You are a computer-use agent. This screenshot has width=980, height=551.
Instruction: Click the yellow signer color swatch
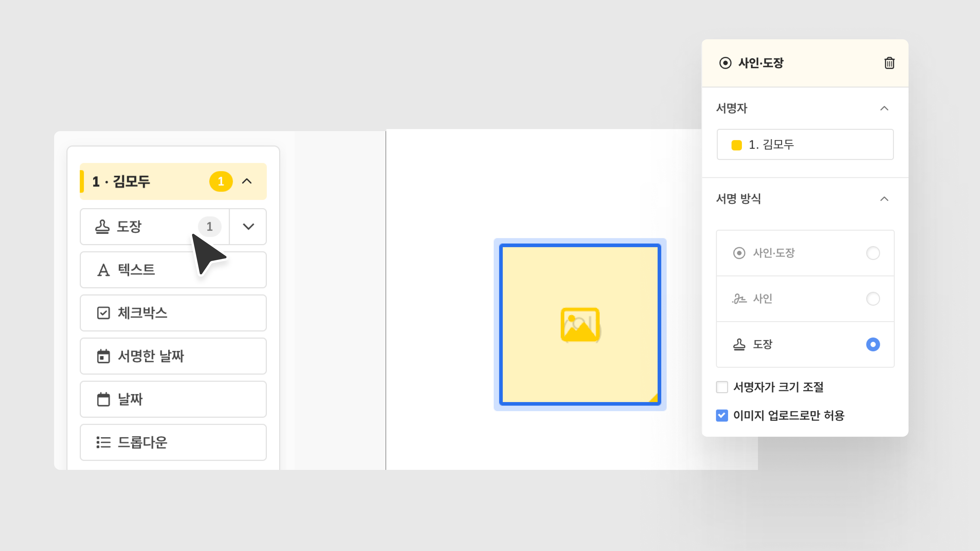737,145
